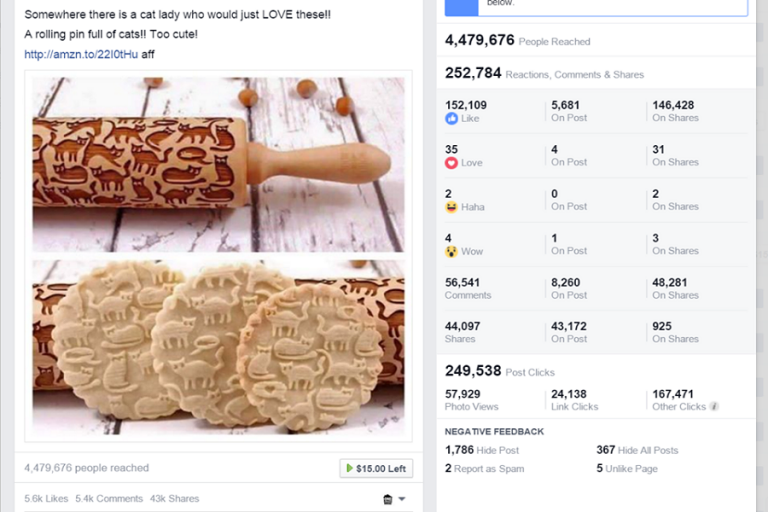This screenshot has width=768, height=512.
Task: Click the 57,929 Photo Views stat
Action: click(x=472, y=400)
